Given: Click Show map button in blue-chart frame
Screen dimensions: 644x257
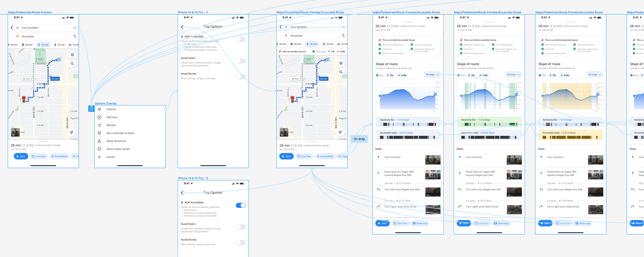Looking at the screenshot, I should [x=420, y=223].
